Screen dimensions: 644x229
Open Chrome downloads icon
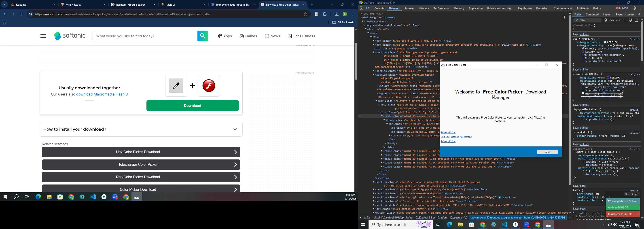(337, 14)
